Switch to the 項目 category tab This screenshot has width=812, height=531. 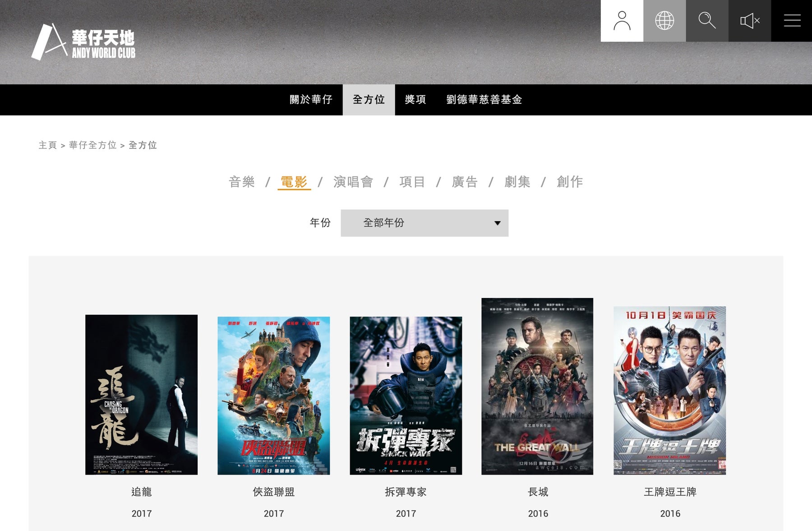pyautogui.click(x=412, y=182)
